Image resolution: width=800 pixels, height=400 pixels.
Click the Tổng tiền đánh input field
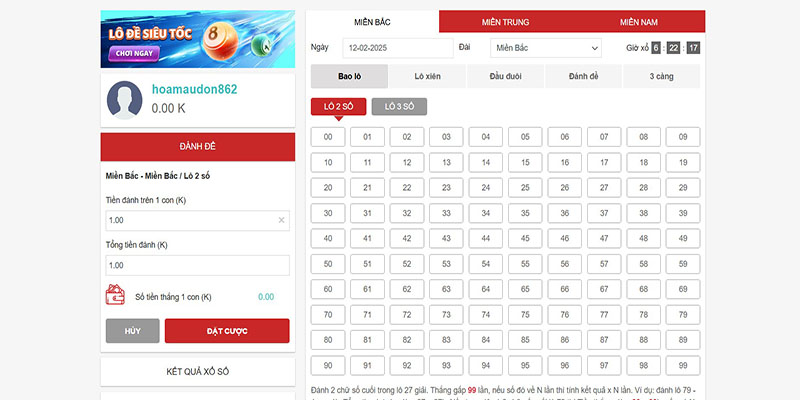(198, 265)
